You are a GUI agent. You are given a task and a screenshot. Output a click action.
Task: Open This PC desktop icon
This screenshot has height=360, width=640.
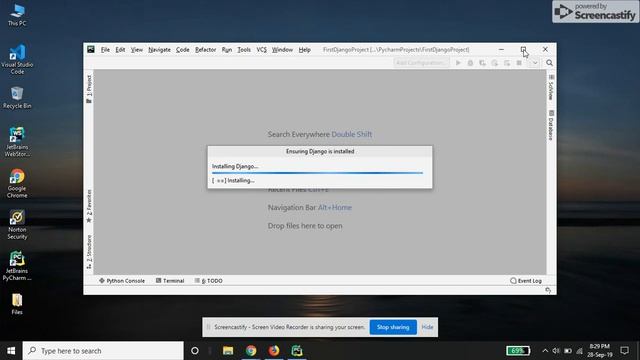[x=17, y=15]
